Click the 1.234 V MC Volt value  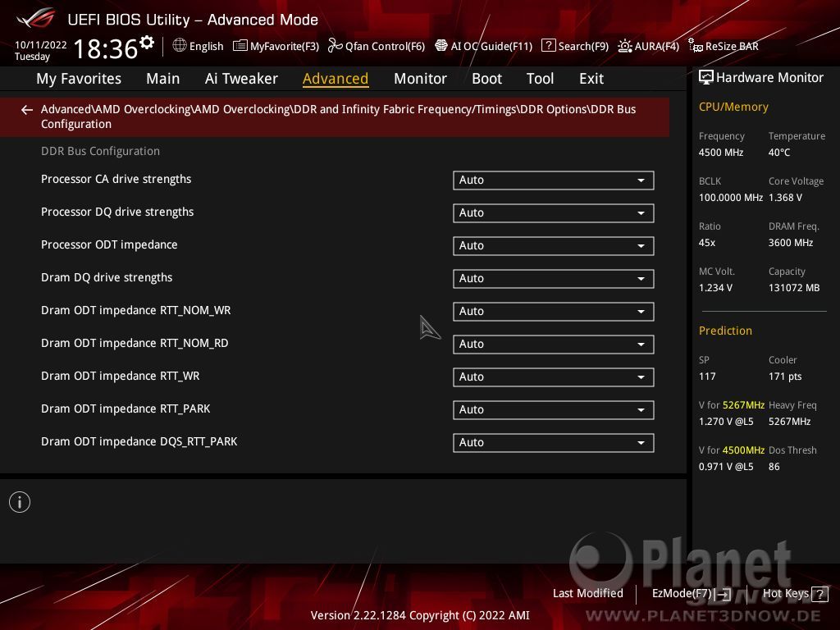pyautogui.click(x=715, y=288)
